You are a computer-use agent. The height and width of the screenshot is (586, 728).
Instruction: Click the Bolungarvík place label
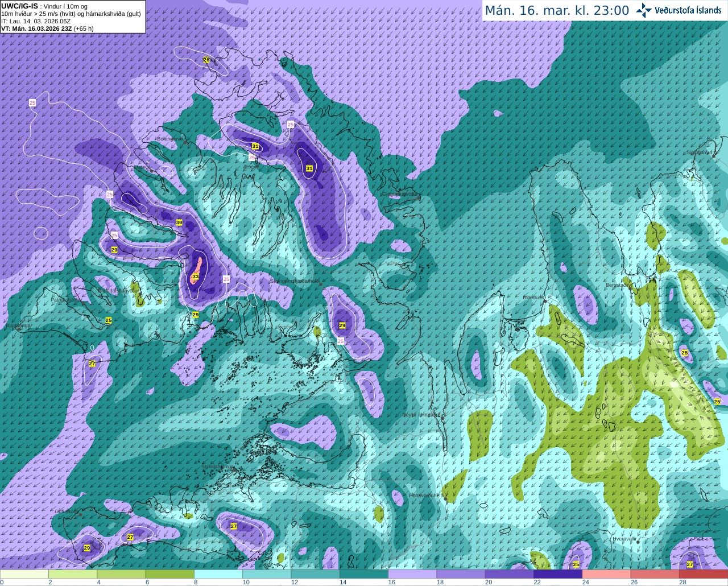171,139
